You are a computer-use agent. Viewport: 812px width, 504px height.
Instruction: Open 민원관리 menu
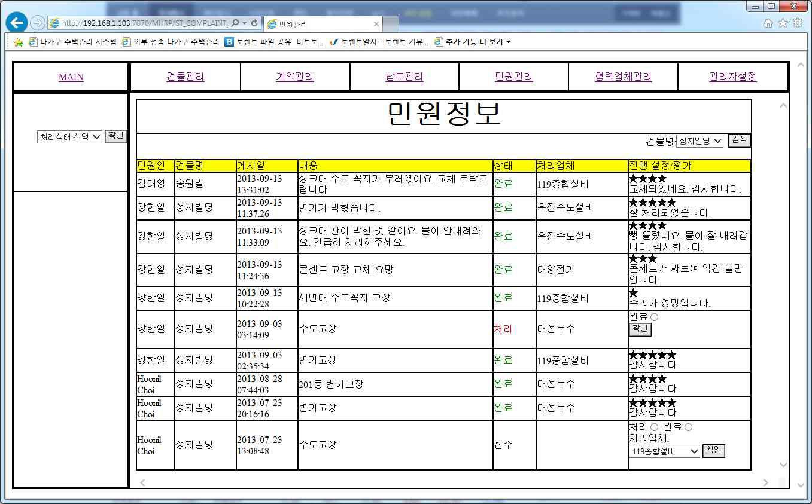pos(513,77)
